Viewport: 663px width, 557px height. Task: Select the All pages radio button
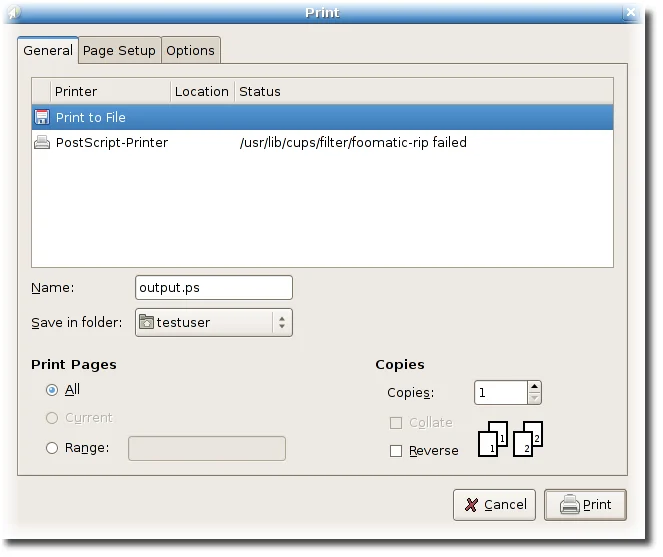click(52, 390)
